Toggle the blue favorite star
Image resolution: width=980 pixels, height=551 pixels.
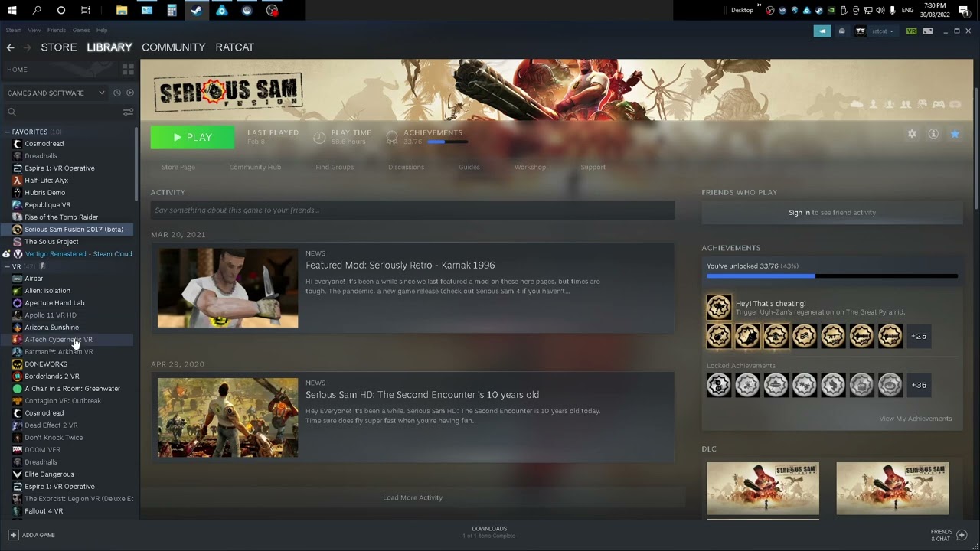click(x=955, y=134)
